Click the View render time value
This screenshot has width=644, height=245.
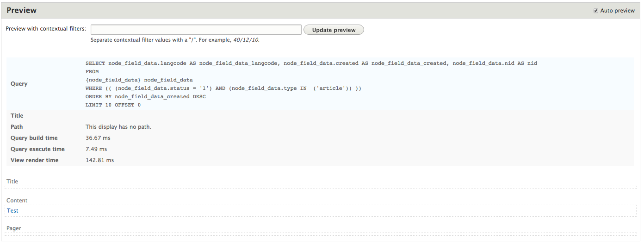click(99, 160)
